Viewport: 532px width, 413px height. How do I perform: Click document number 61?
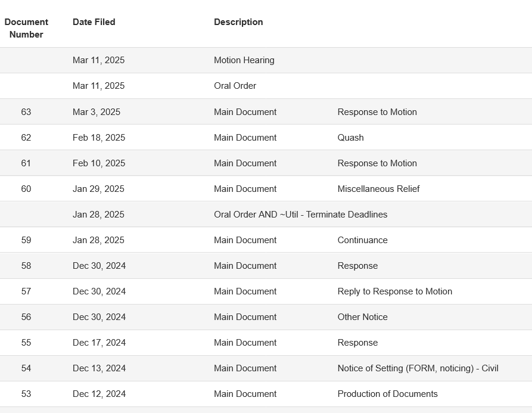coord(26,163)
